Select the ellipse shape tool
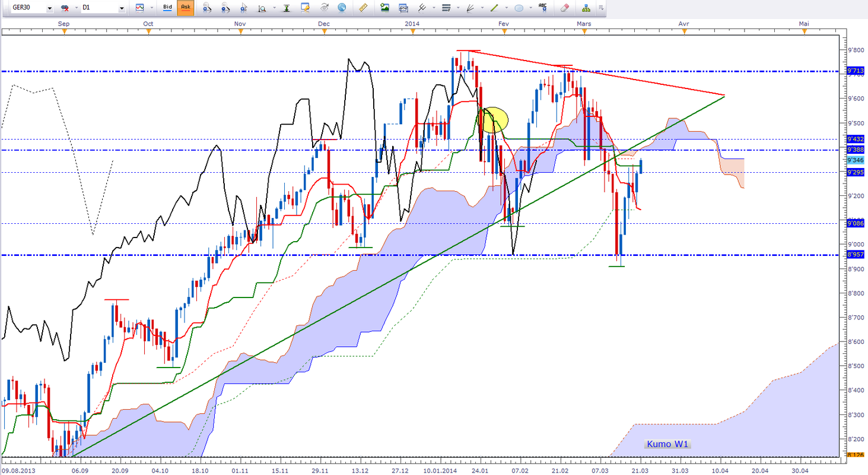The width and height of the screenshot is (868, 475). [518, 9]
